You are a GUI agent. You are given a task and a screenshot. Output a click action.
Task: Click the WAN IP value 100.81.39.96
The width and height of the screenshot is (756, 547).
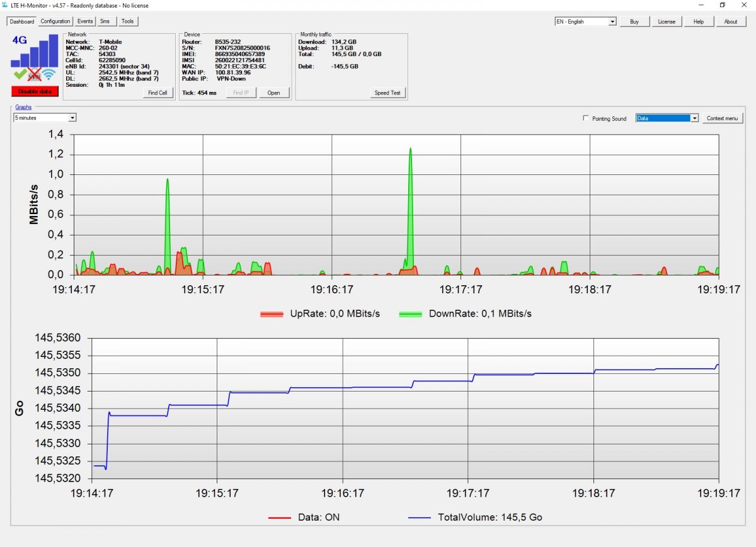233,72
